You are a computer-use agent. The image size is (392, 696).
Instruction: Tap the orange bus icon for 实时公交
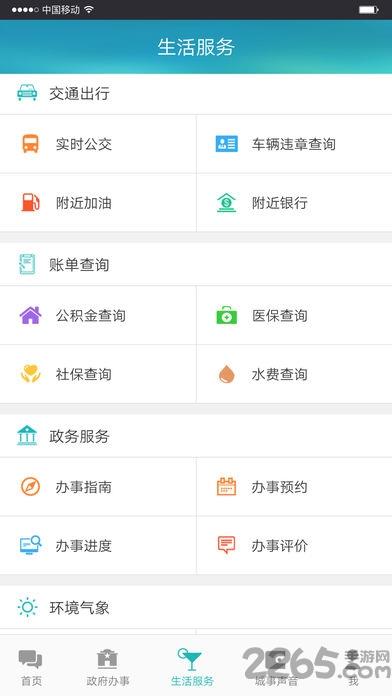pyautogui.click(x=31, y=144)
